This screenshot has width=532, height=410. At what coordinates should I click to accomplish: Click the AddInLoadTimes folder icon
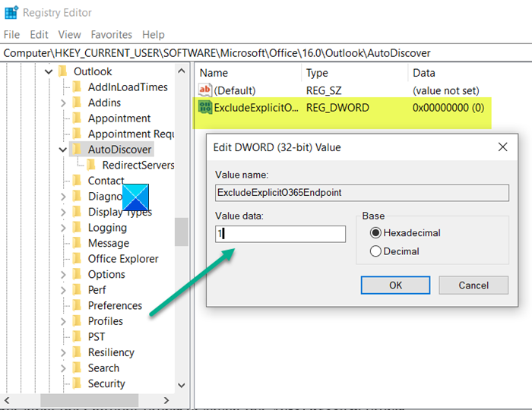click(78, 87)
